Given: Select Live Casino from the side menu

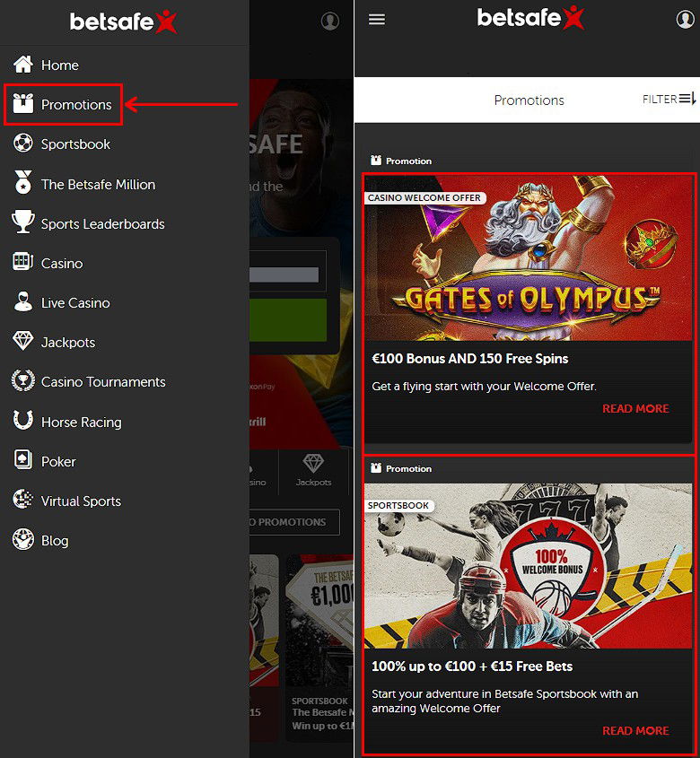Looking at the screenshot, I should pos(75,303).
